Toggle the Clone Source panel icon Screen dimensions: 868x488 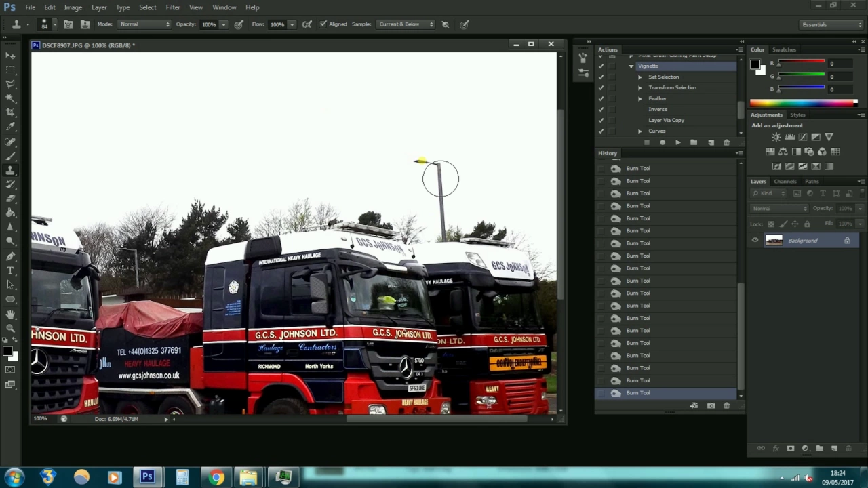pyautogui.click(x=85, y=24)
